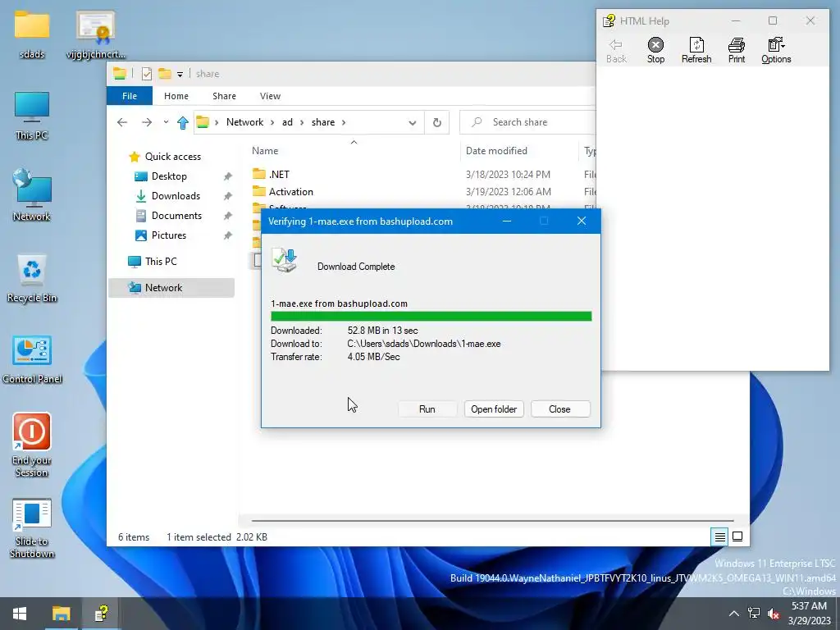
Task: Open recent locations dropdown in Explorer
Action: (x=166, y=122)
